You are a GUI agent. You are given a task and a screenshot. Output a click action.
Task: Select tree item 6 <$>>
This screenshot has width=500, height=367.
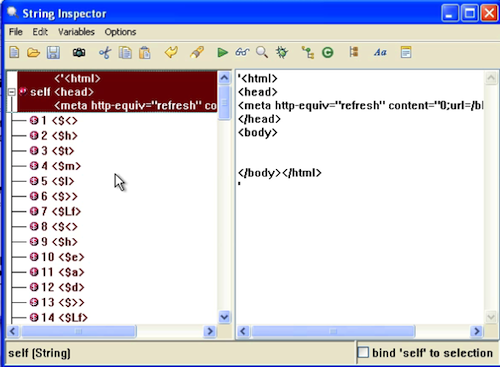click(x=54, y=196)
